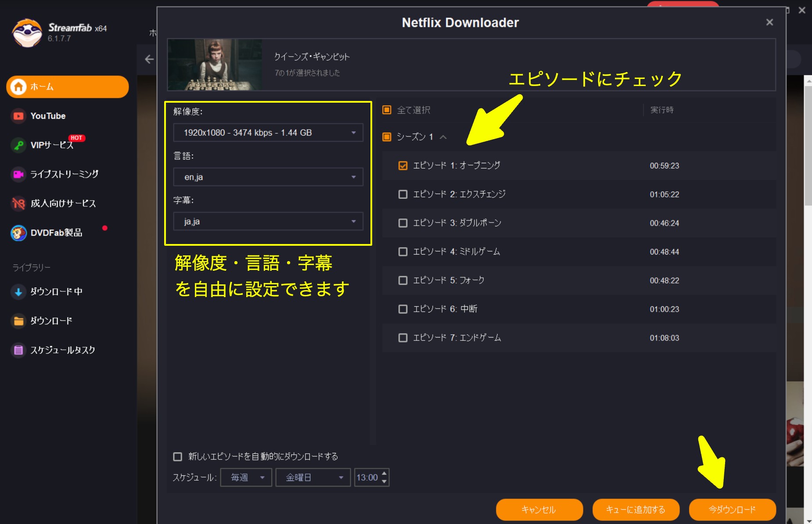Click the クイーンズ・ギャンビット title text
The width and height of the screenshot is (812, 524).
point(312,57)
